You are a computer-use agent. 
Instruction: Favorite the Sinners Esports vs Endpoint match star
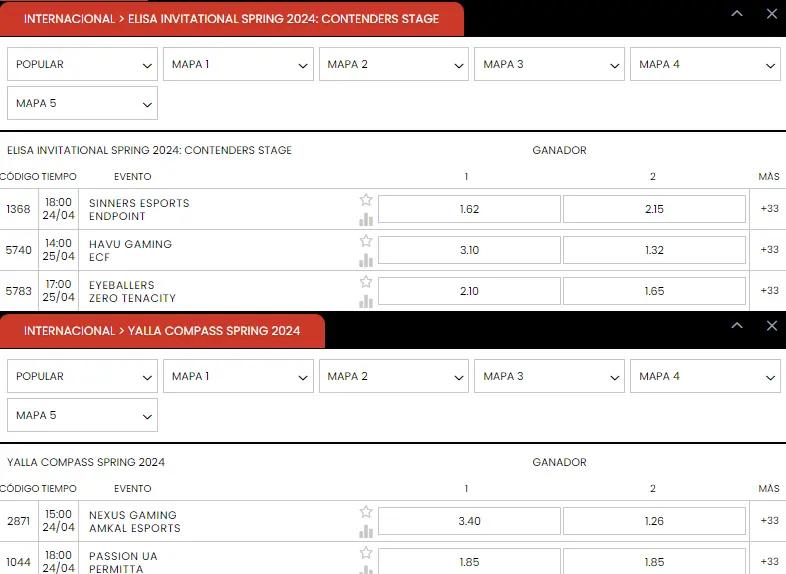click(366, 200)
